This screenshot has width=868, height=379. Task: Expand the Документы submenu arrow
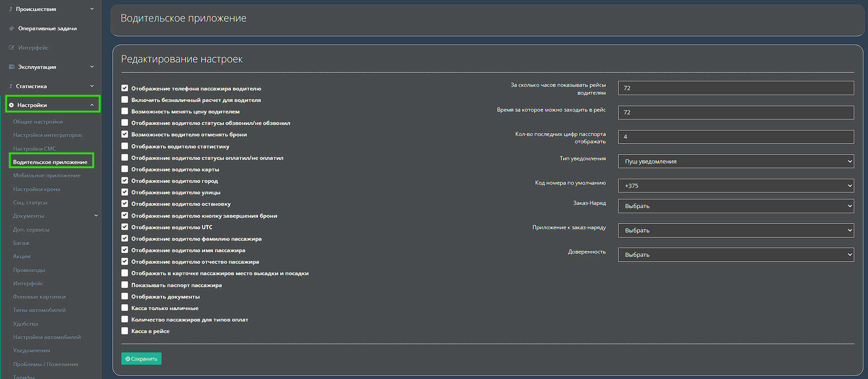click(x=96, y=215)
